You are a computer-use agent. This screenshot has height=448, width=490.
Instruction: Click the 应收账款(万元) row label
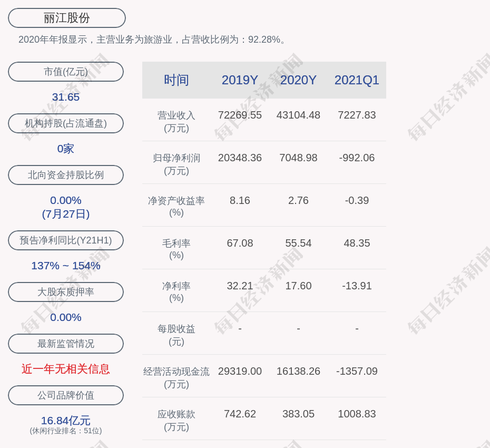coord(177,421)
